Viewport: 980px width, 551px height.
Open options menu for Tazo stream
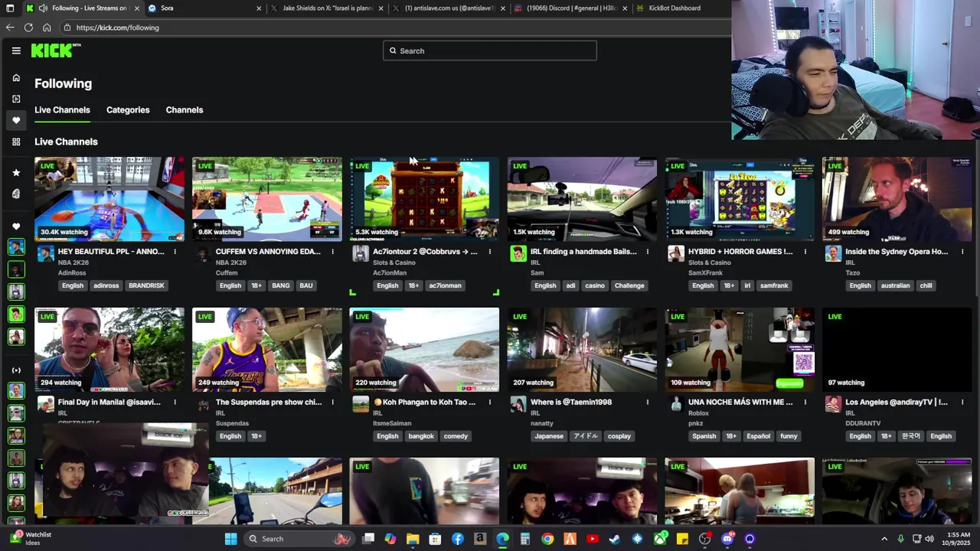(x=962, y=252)
